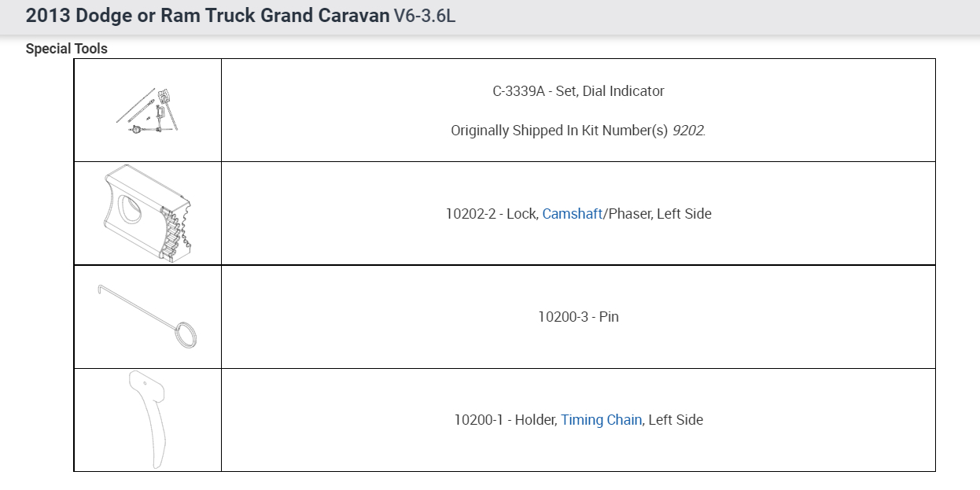Open the Camshaft link

572,213
